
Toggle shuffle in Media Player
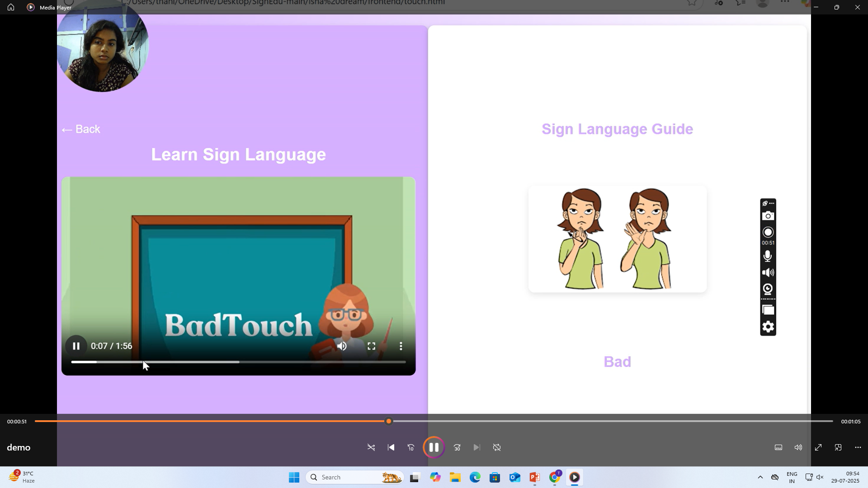(x=371, y=447)
